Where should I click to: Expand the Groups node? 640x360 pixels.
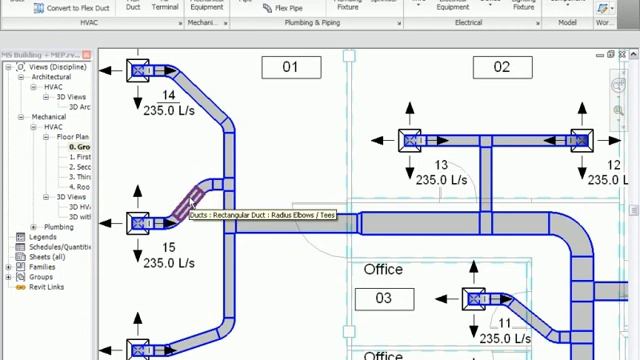coord(8,277)
